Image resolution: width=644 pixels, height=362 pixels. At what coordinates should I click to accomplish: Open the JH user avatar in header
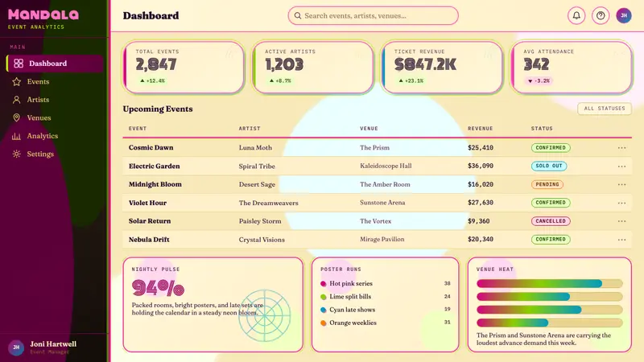pos(624,15)
